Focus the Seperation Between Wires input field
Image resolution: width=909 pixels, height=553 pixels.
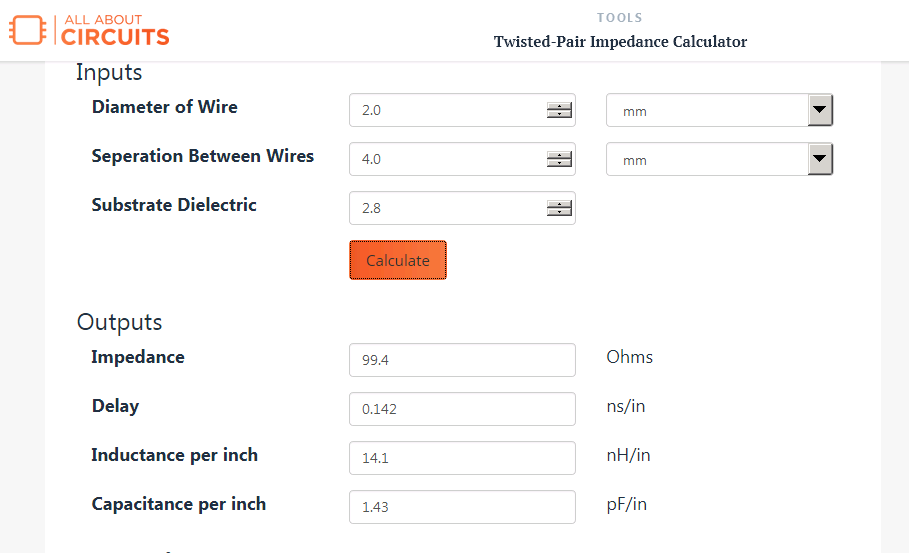coord(462,159)
